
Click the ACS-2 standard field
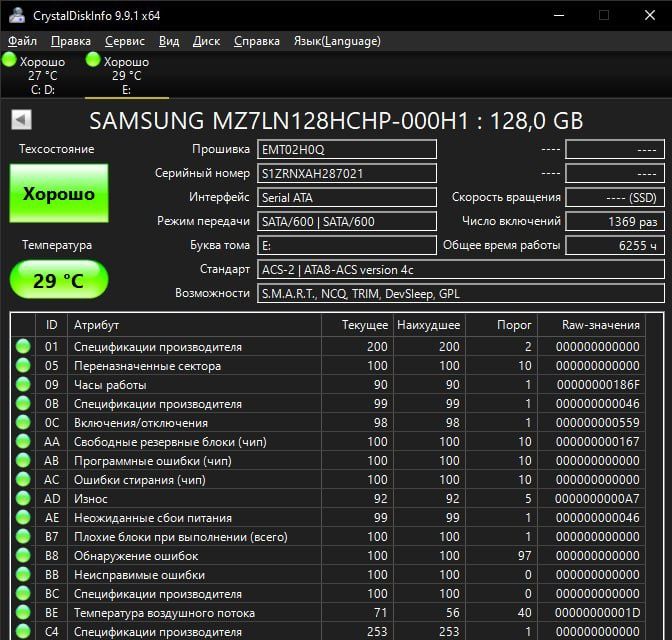[461, 270]
